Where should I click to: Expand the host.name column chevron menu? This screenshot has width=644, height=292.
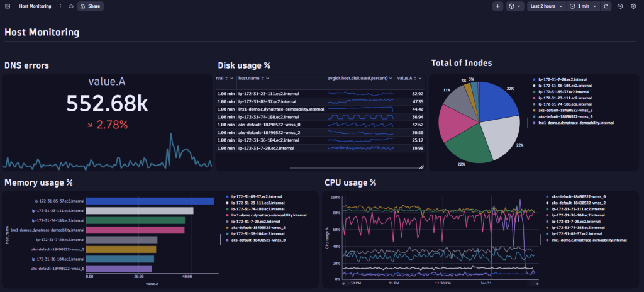(267, 78)
